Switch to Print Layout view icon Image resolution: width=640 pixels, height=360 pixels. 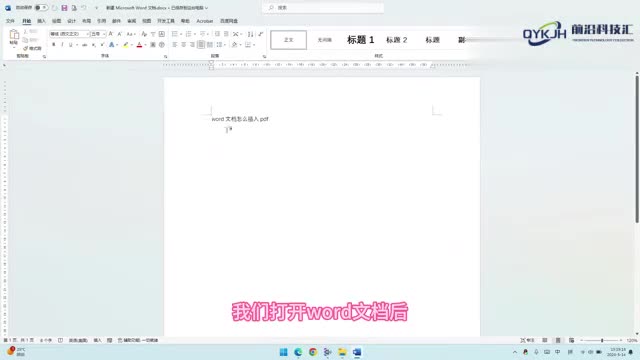coord(558,340)
